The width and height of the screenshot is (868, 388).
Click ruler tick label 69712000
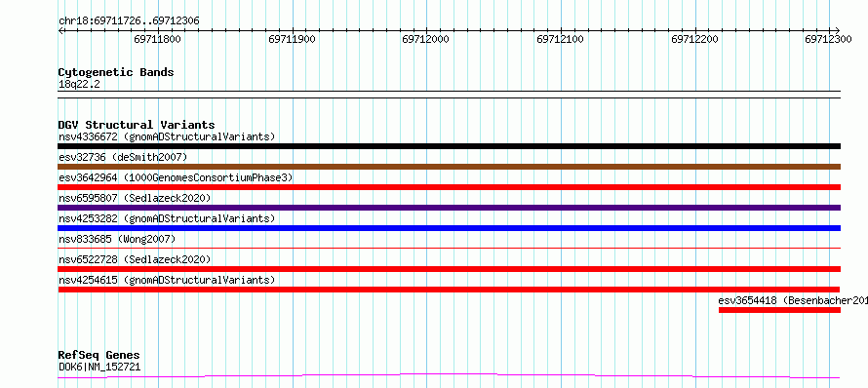[425, 40]
